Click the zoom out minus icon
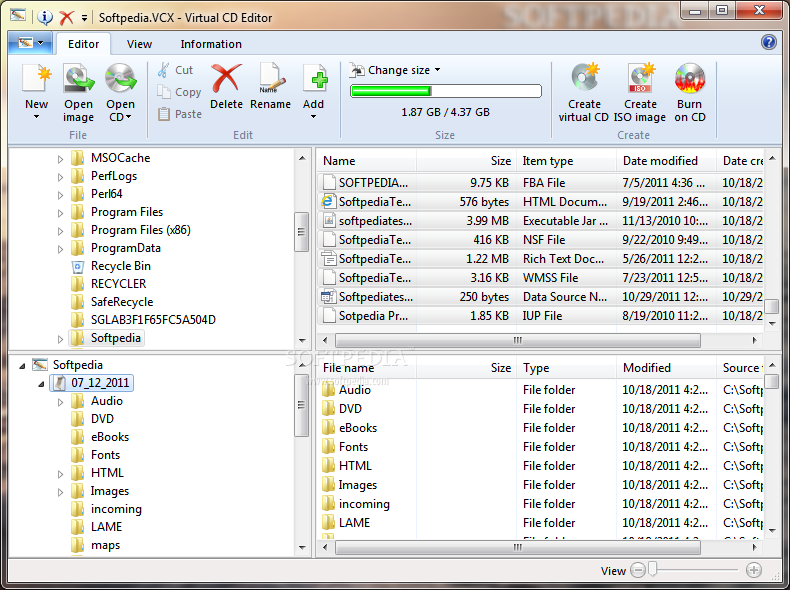Image resolution: width=790 pixels, height=590 pixels. (638, 570)
